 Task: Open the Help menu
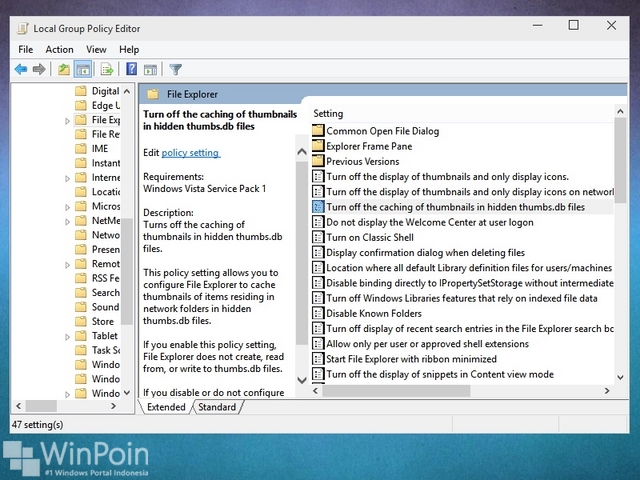tap(129, 49)
